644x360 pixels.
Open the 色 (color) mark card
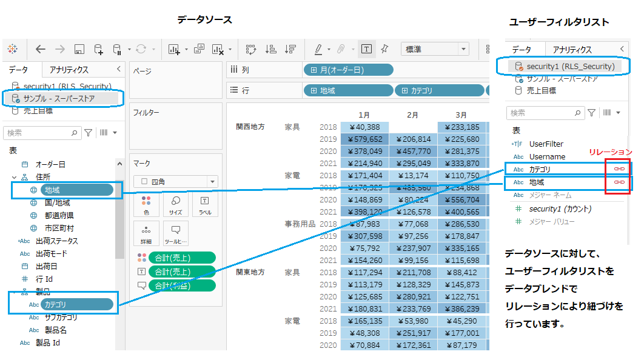pyautogui.click(x=146, y=205)
